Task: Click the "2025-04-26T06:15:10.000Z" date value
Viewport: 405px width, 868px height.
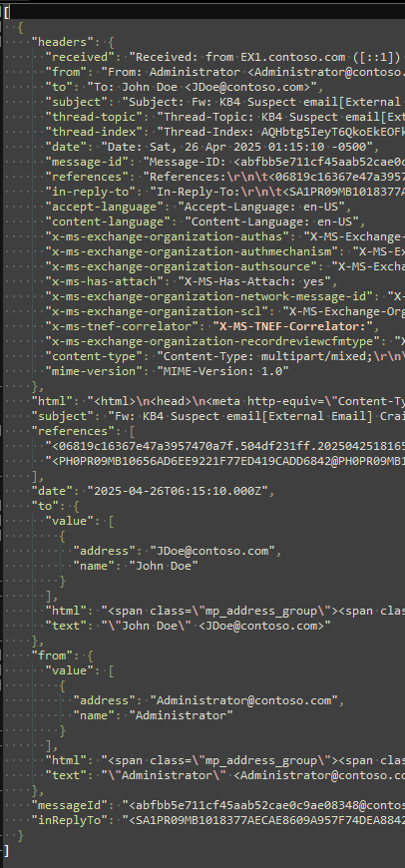Action: click(177, 491)
